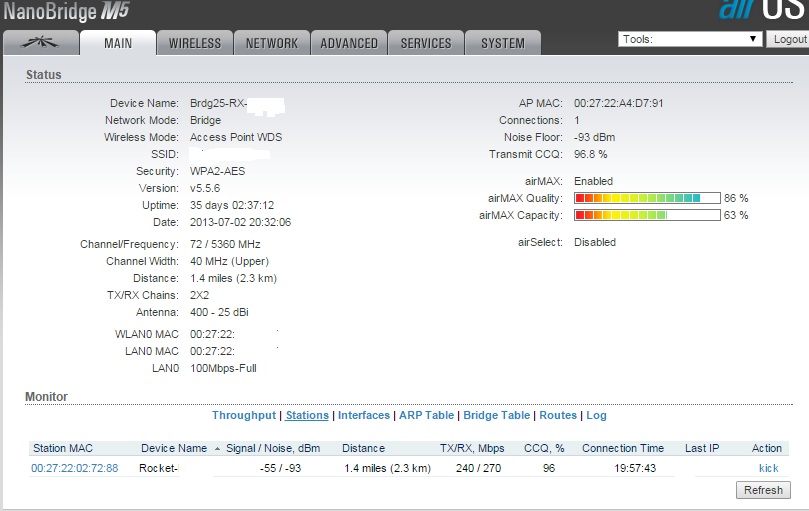Switch to the SYSTEM tab
Viewport: 809px width, 511px height.
click(x=503, y=43)
